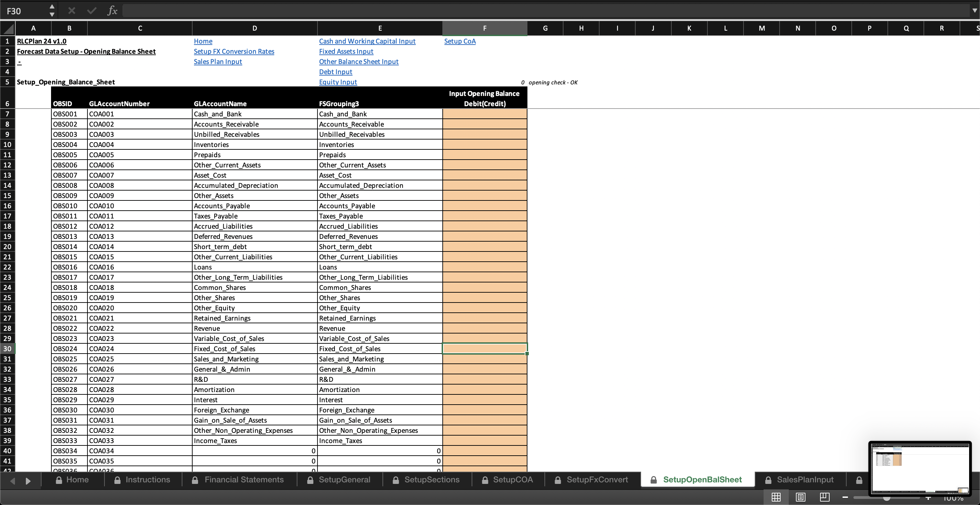The image size is (980, 505).
Task: Click 'Forecast Data Setup - Opening Balance Sheet' heading
Action: pos(86,51)
